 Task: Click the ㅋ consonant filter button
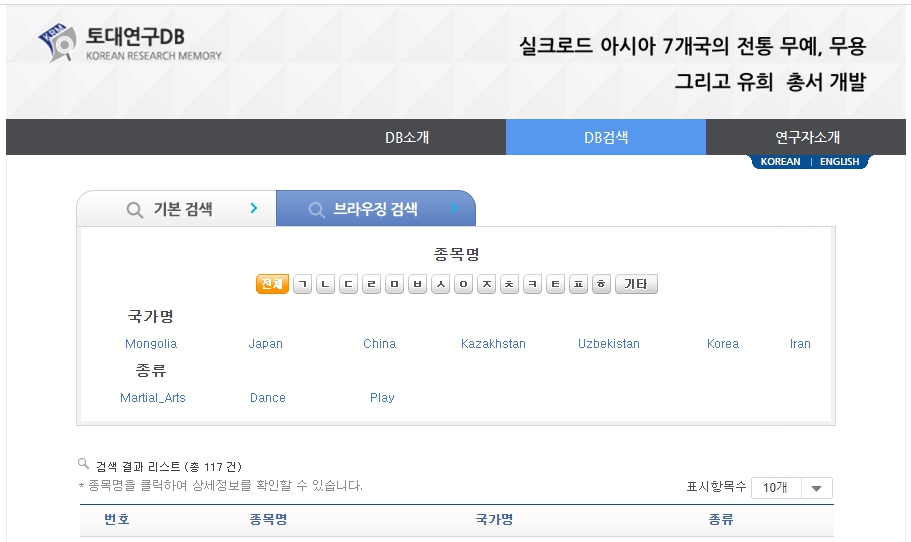[532, 284]
